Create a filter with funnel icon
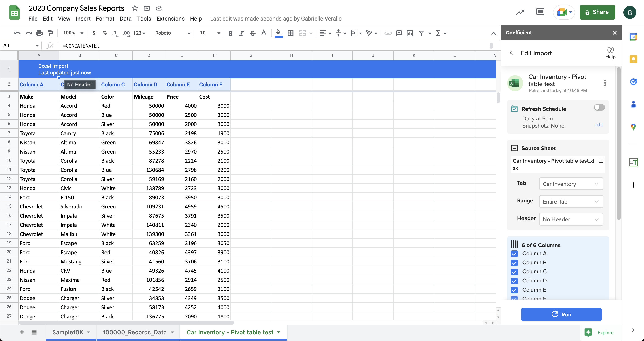The height and width of the screenshot is (341, 644). 421,33
